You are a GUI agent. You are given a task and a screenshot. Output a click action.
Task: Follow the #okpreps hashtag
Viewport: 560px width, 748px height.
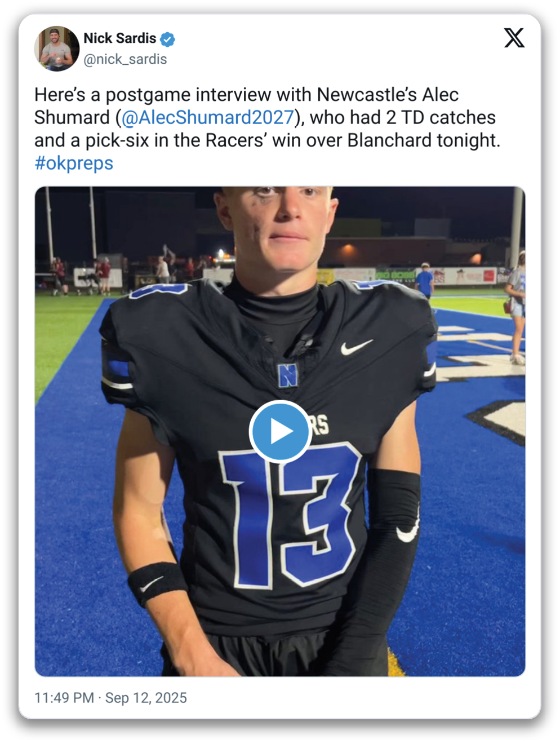(74, 163)
